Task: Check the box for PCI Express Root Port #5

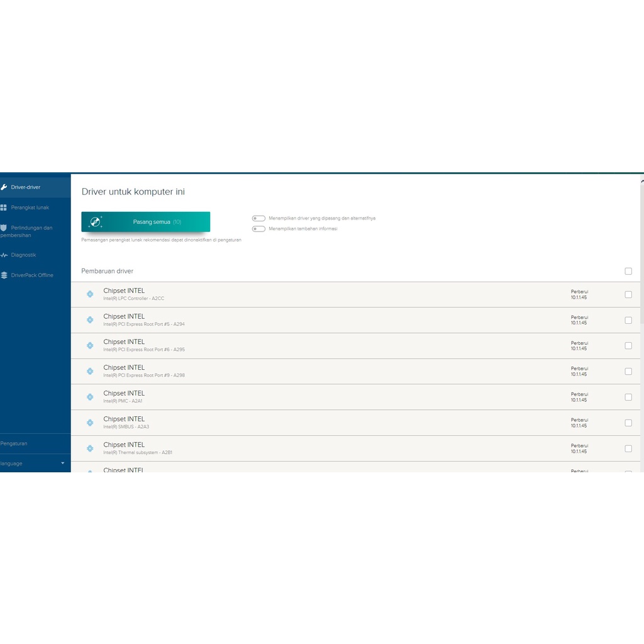Action: pyautogui.click(x=628, y=320)
